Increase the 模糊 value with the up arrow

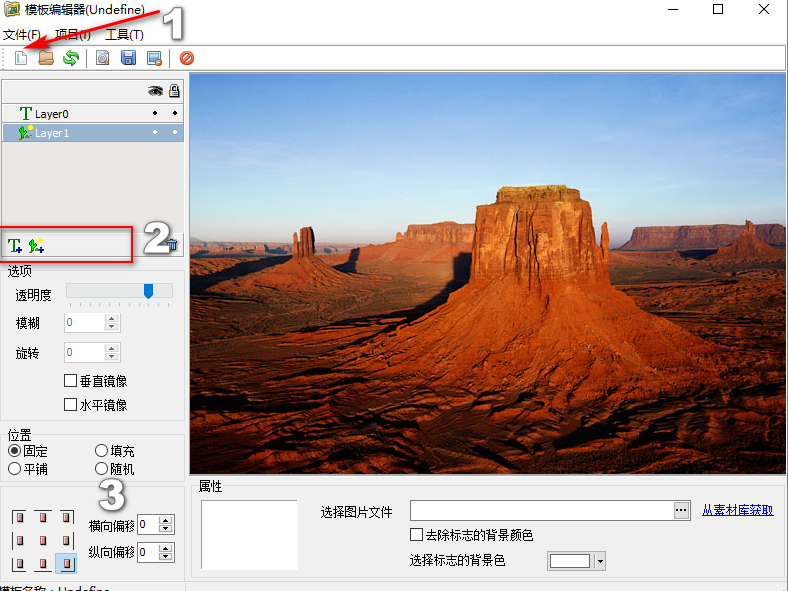112,318
